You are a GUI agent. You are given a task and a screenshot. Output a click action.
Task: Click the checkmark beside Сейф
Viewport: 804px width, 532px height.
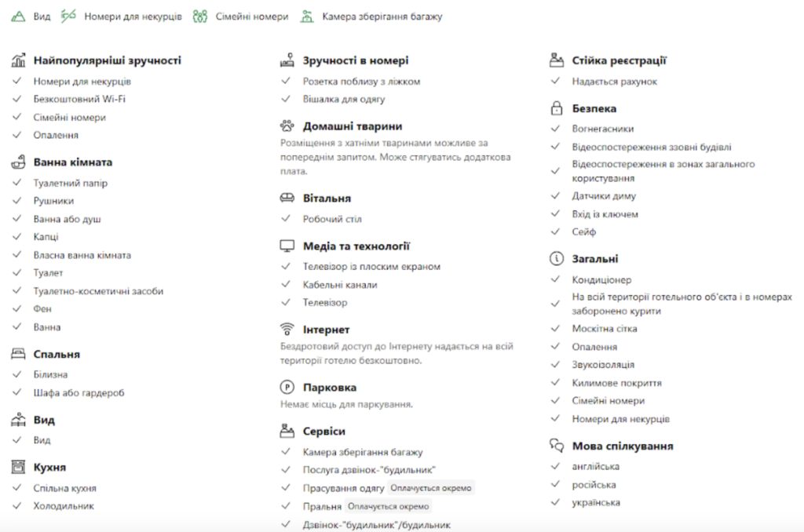[x=555, y=231]
